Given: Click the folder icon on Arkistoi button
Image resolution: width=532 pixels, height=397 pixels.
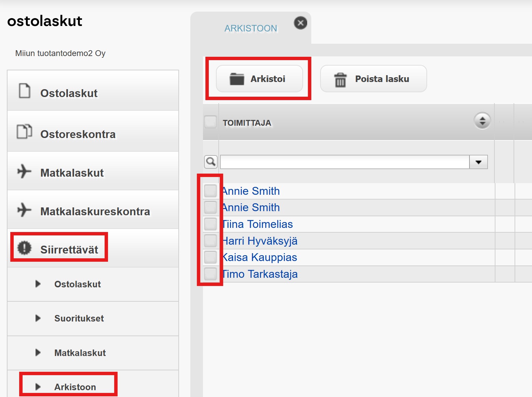Looking at the screenshot, I should pyautogui.click(x=237, y=79).
